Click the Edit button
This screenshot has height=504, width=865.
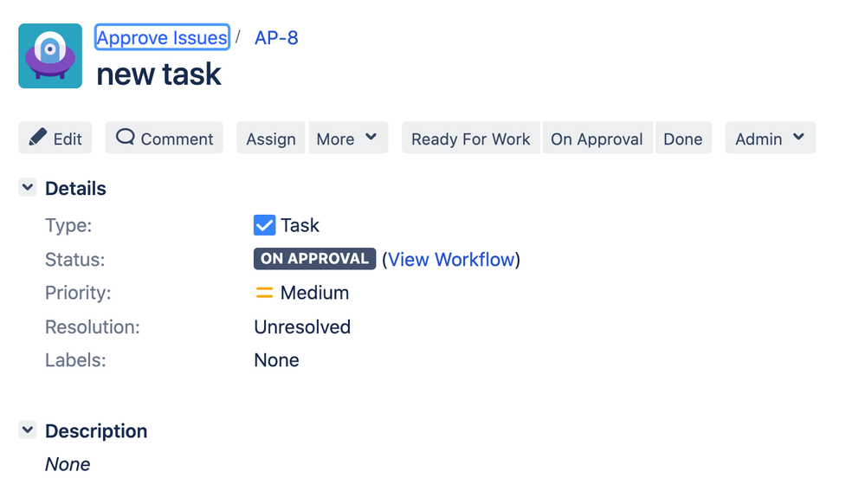click(55, 138)
